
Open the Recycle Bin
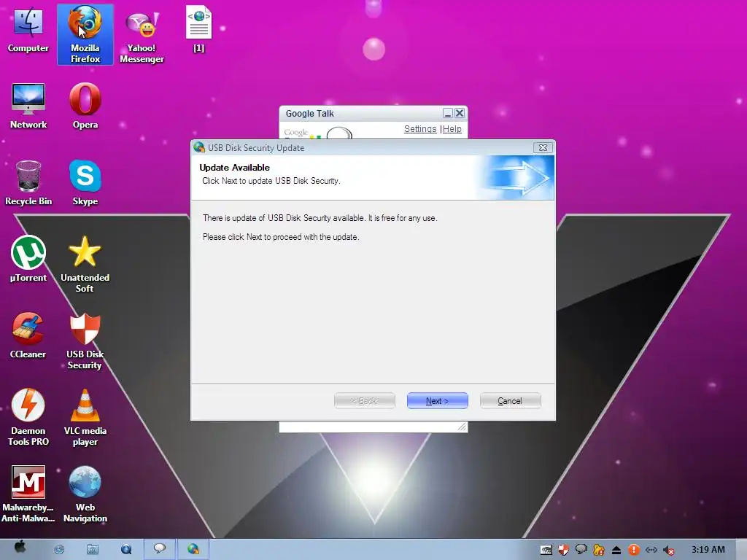[28, 183]
